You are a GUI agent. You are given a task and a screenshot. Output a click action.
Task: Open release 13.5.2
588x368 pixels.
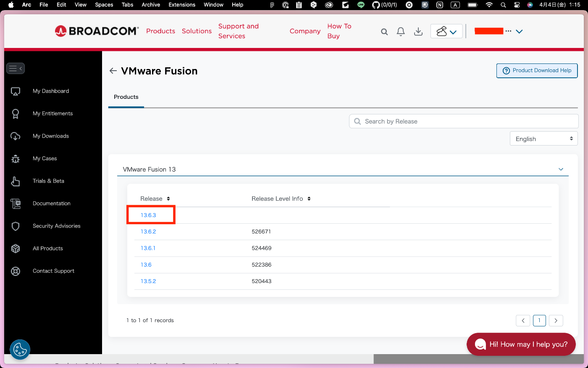[148, 281]
